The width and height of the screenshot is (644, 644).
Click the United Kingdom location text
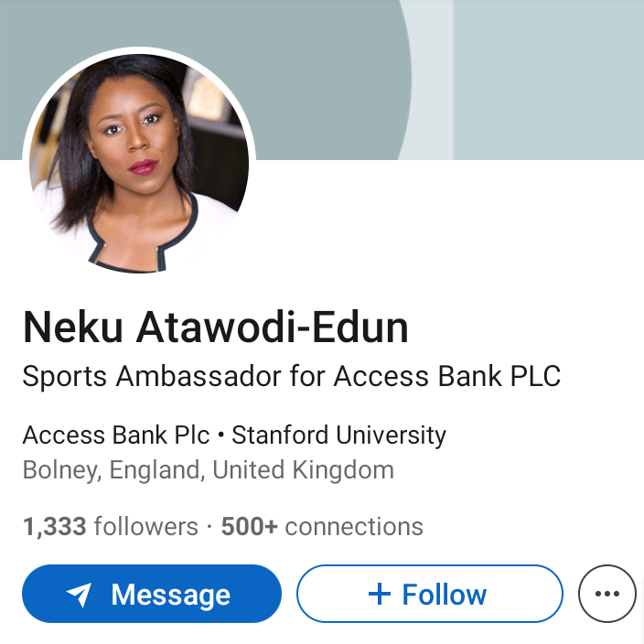pos(304,470)
